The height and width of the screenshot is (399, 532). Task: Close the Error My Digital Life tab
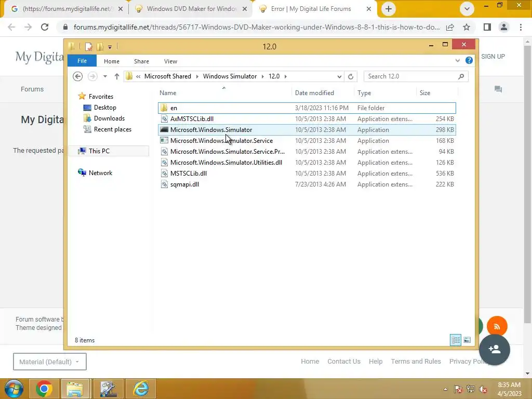point(369,9)
